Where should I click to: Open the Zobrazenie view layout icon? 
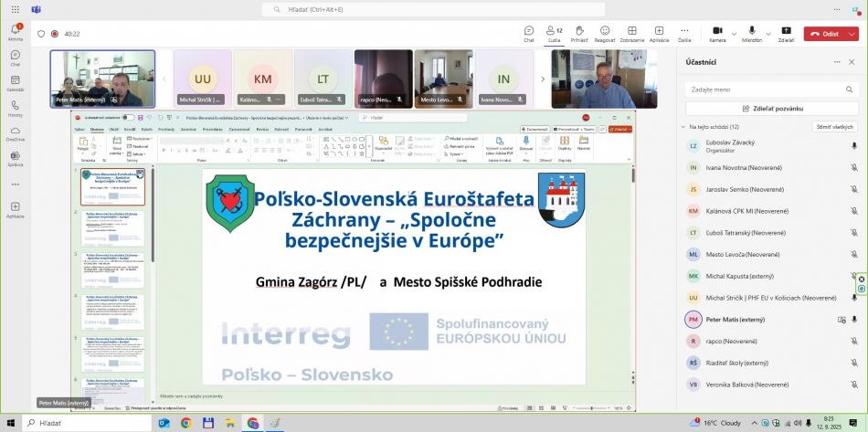(631, 33)
